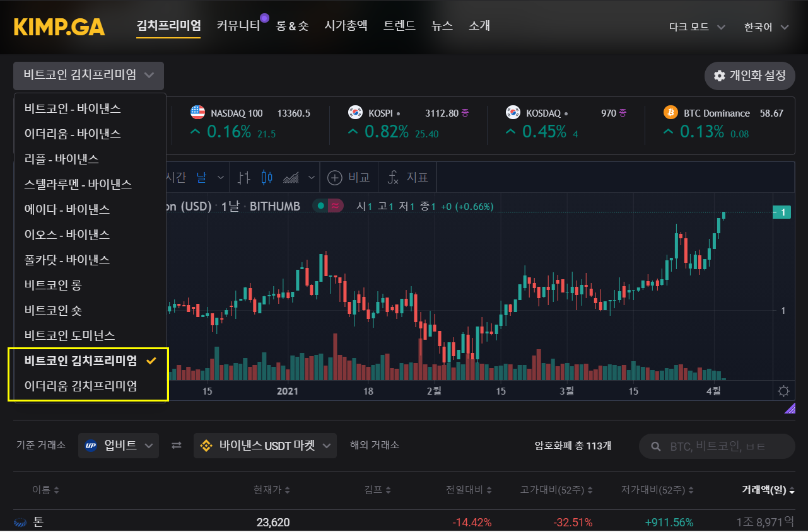Click the 비교 compare button
The height and width of the screenshot is (532, 808).
[x=348, y=178]
